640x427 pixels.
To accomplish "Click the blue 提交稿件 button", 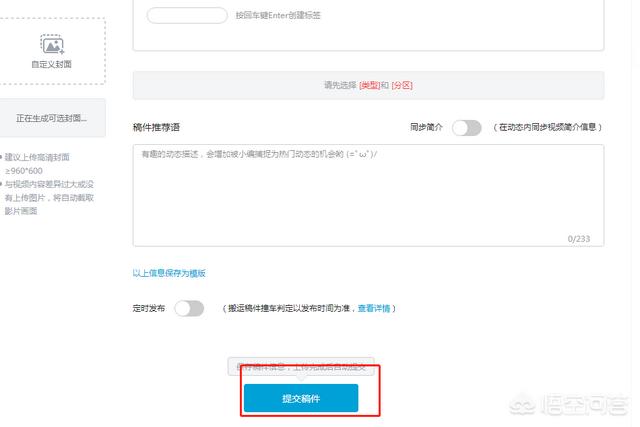I will click(301, 398).
